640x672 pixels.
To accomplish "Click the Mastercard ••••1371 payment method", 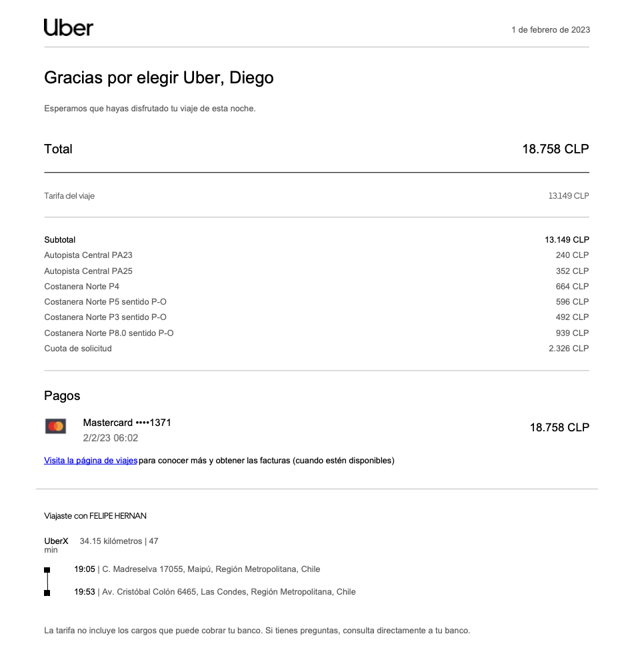I will click(127, 423).
